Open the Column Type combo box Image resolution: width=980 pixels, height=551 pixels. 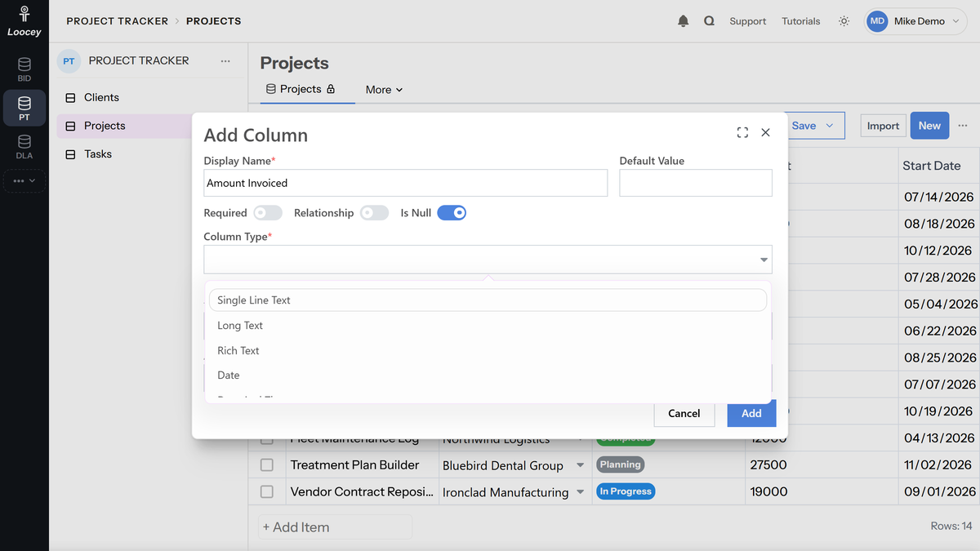(x=488, y=260)
